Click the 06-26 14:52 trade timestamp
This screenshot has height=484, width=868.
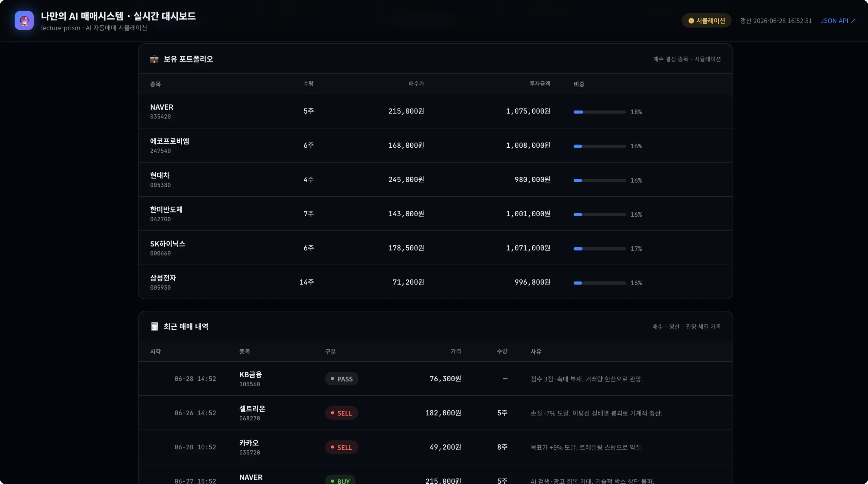[x=195, y=413]
